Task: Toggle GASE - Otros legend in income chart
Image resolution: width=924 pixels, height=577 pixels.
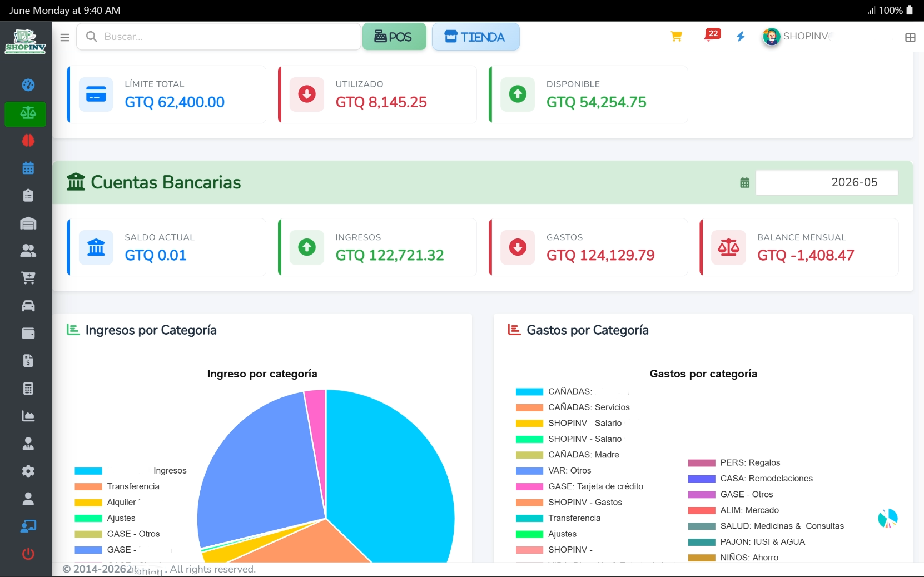Action: [x=117, y=534]
